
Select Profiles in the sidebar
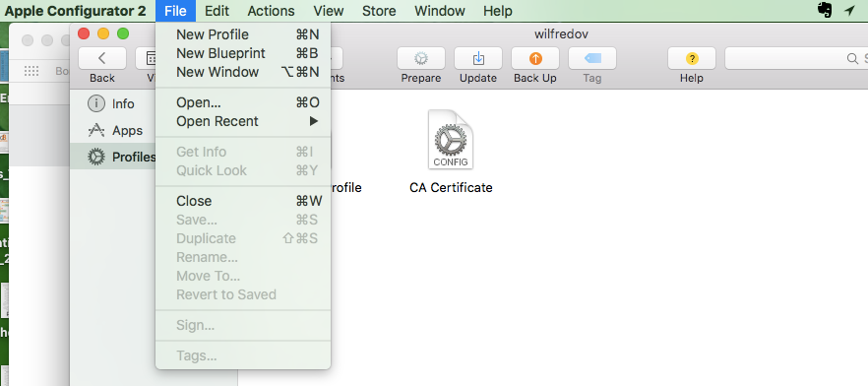click(113, 158)
